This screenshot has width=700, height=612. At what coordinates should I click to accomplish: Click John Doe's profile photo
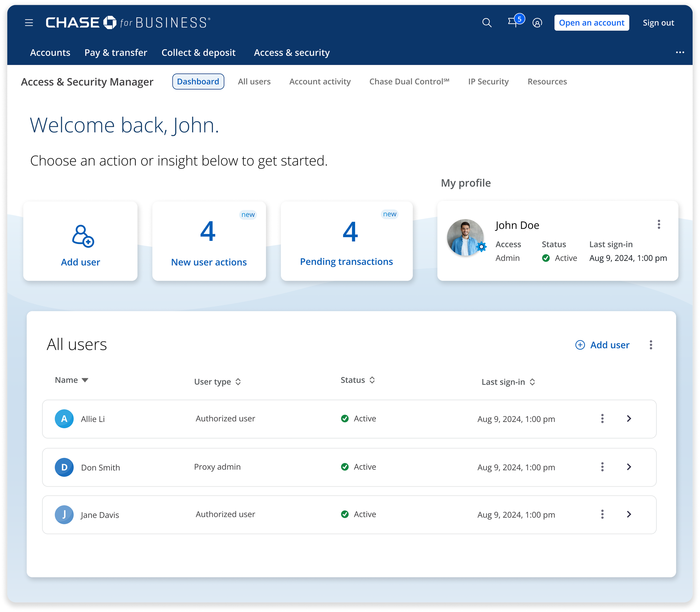pyautogui.click(x=465, y=238)
